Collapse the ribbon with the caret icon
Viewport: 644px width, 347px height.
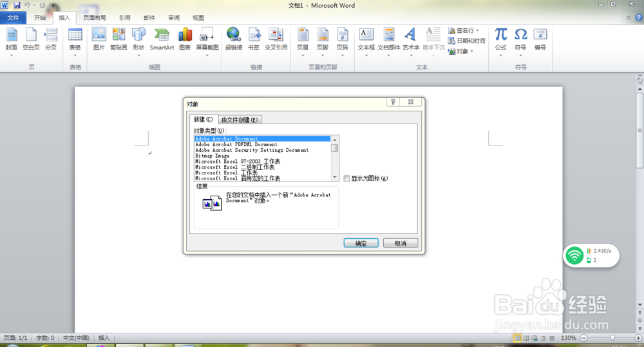click(x=629, y=17)
